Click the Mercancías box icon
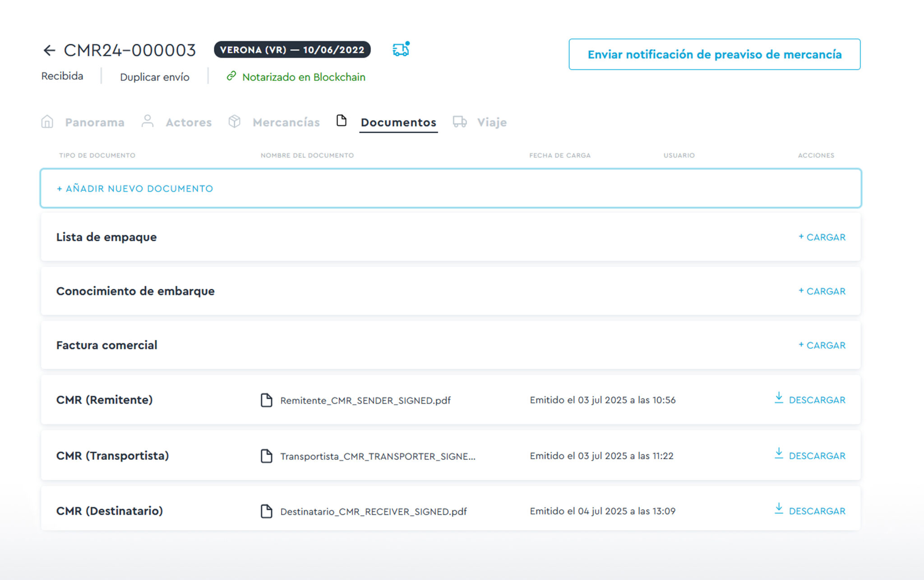 (x=234, y=121)
